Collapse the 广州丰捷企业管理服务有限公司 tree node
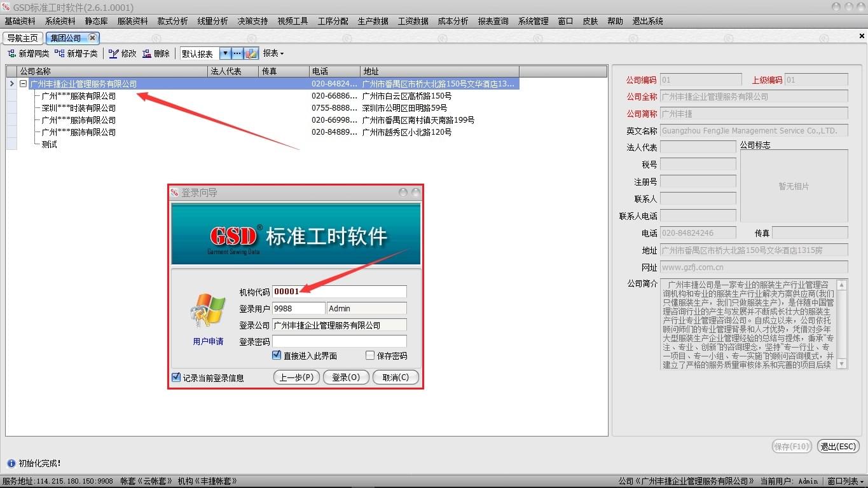868x488 pixels. pos(24,84)
